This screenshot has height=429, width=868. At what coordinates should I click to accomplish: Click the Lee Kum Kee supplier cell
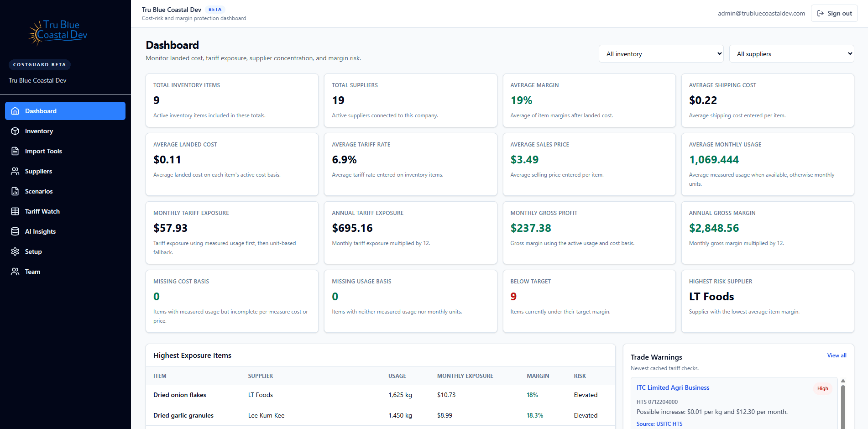coord(266,415)
